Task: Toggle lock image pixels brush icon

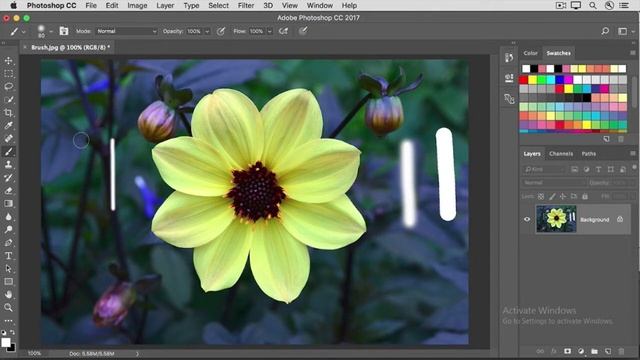Action: pyautogui.click(x=552, y=196)
